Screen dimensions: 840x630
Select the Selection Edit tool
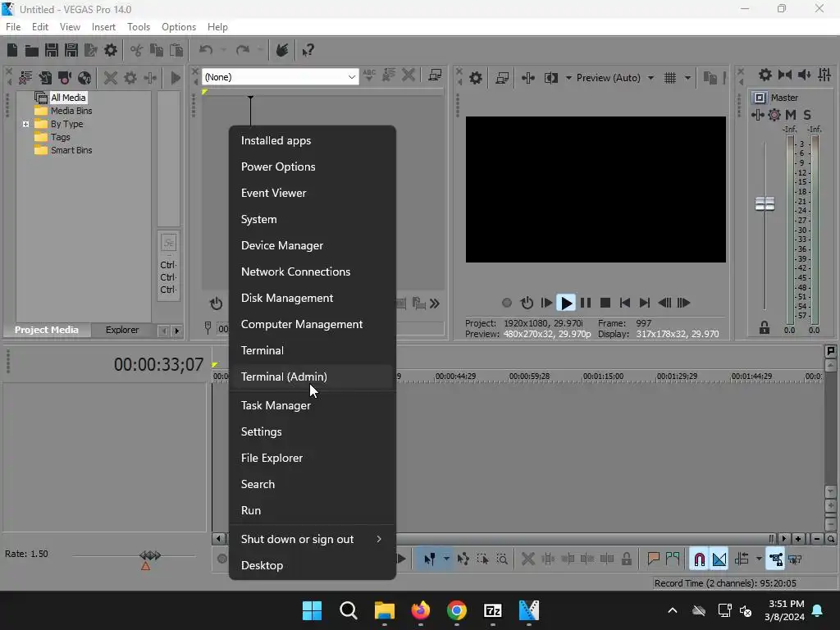click(482, 559)
